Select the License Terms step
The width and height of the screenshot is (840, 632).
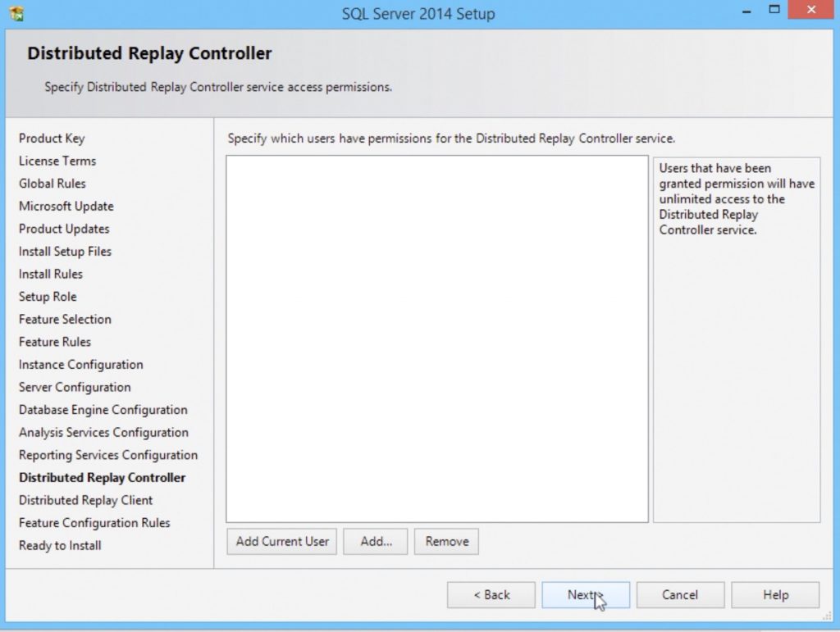coord(57,161)
